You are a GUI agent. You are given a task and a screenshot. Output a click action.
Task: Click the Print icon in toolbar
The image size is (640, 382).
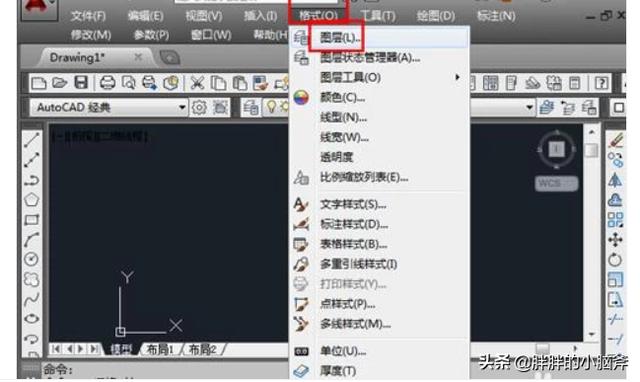[107, 83]
